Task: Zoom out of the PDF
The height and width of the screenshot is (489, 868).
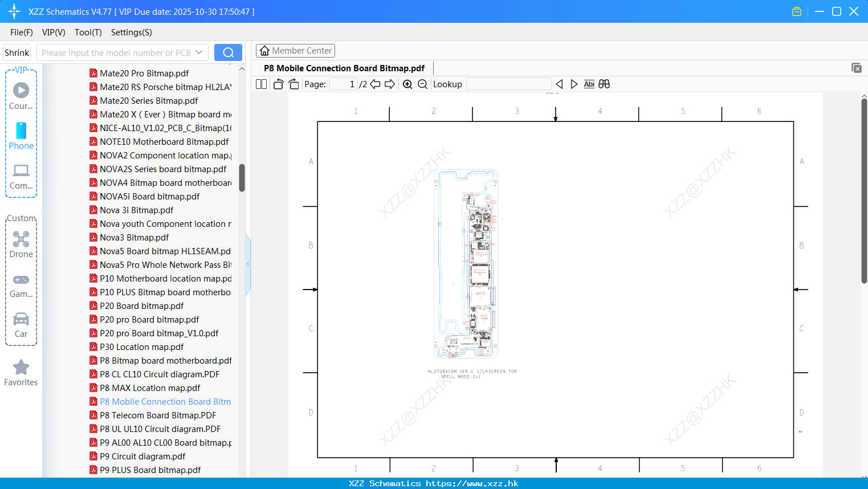Action: coord(422,84)
